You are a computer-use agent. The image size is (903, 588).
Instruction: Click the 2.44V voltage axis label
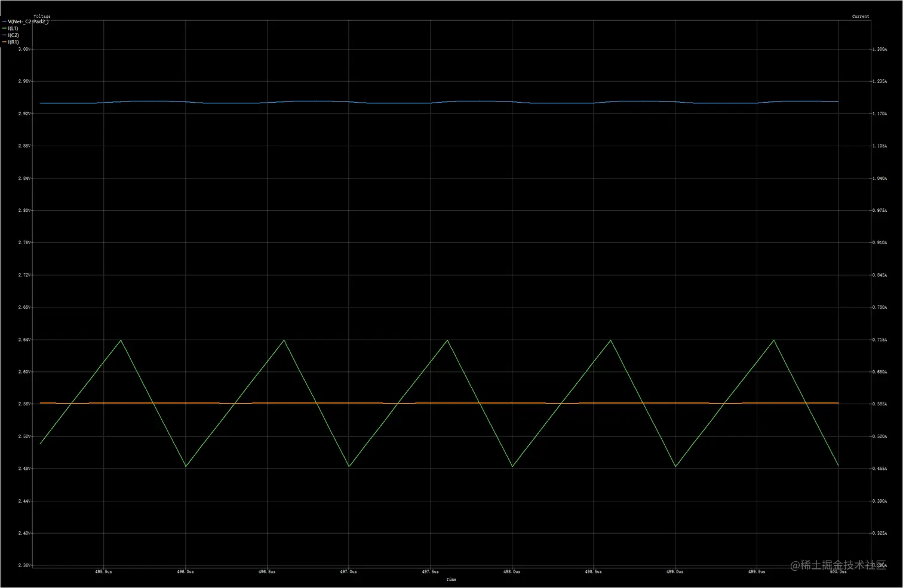click(x=24, y=501)
